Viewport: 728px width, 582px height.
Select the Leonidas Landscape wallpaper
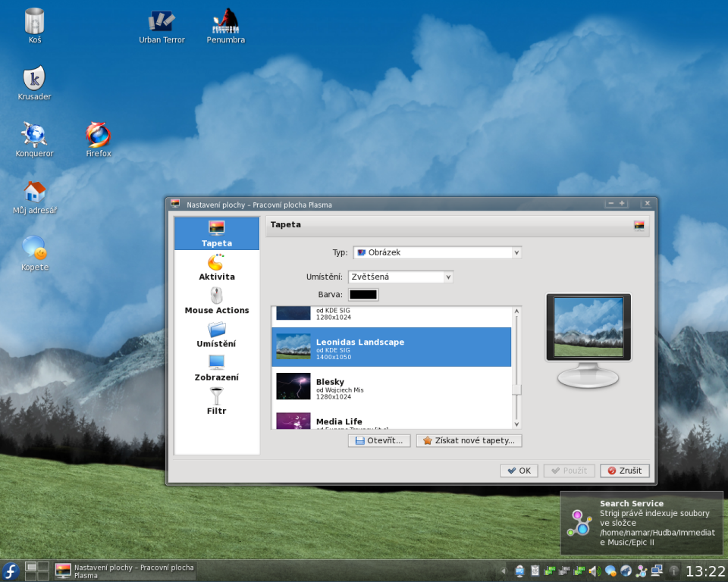(x=391, y=347)
